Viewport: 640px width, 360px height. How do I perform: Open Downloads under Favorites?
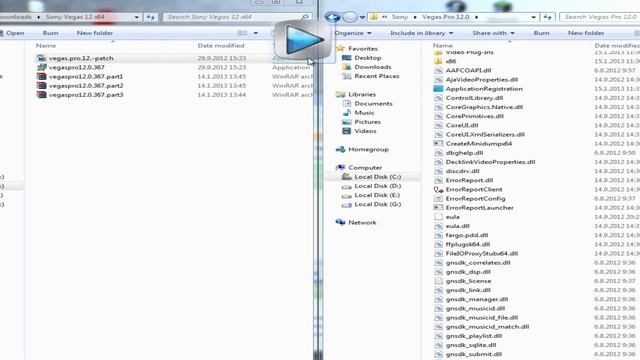point(373,67)
